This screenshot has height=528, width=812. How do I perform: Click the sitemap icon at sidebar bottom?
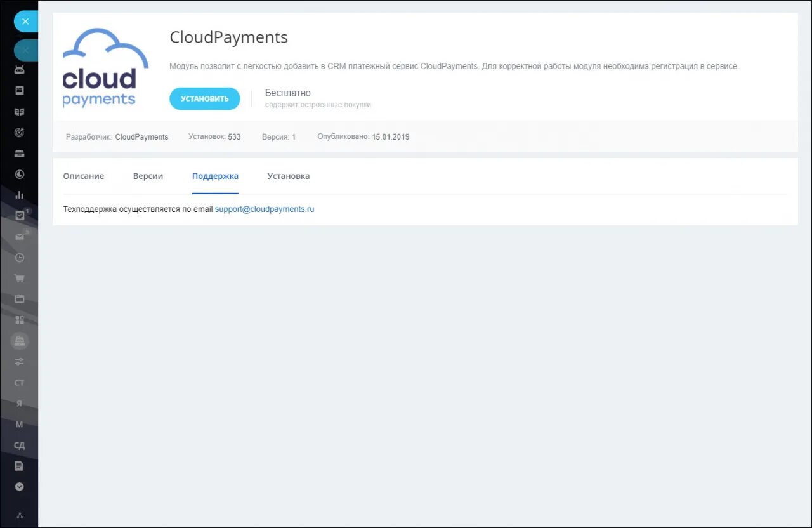pyautogui.click(x=20, y=515)
